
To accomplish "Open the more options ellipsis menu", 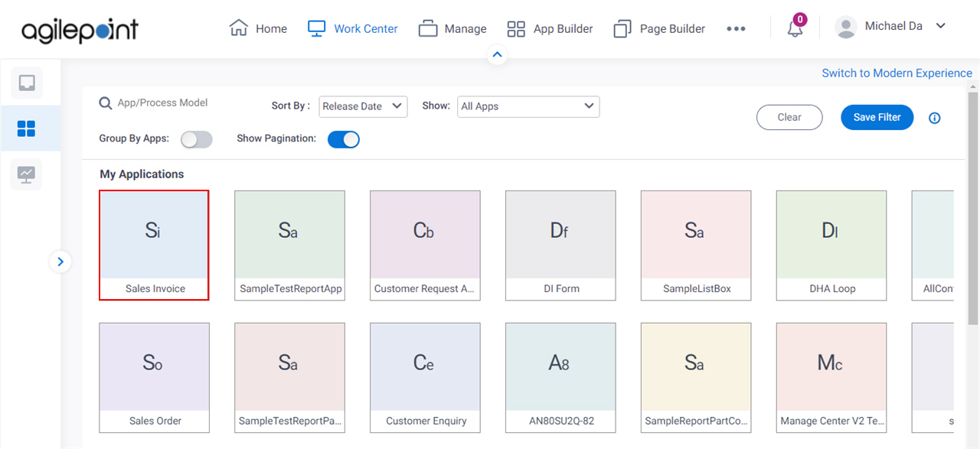I will pos(736,28).
